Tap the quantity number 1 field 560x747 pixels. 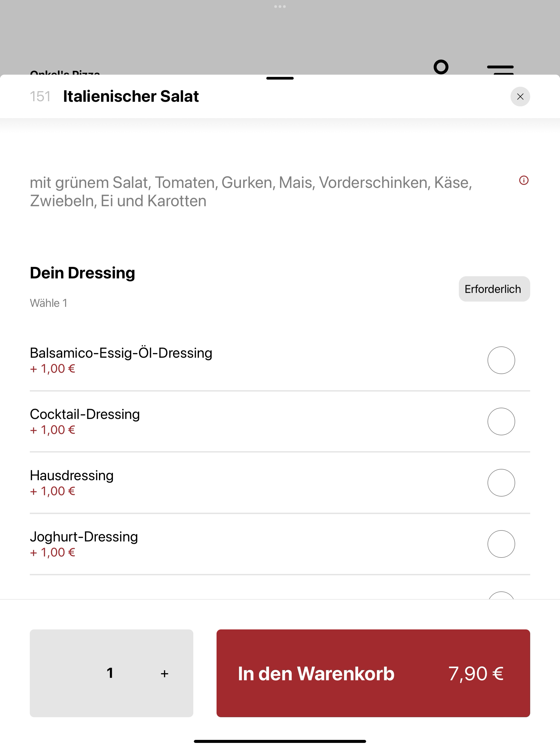[x=110, y=673]
